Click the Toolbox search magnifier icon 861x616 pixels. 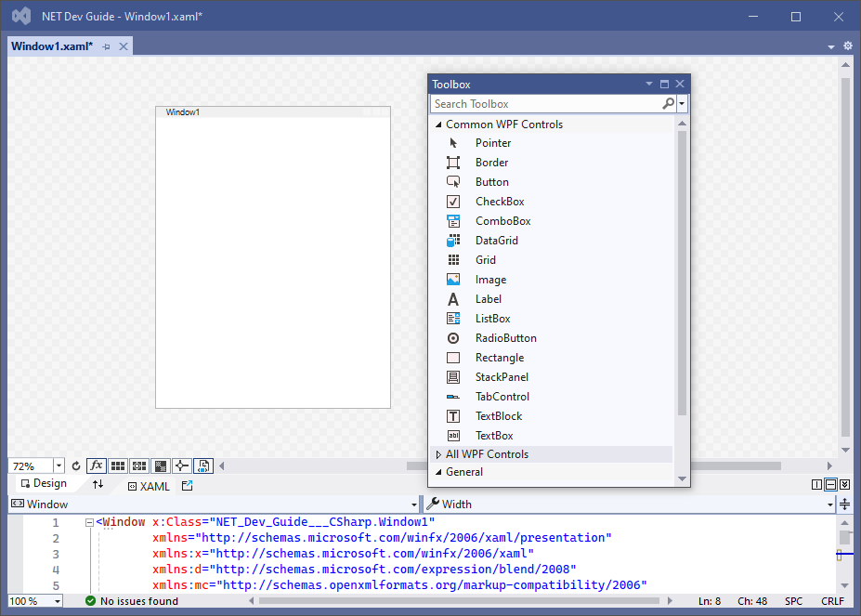tap(668, 103)
